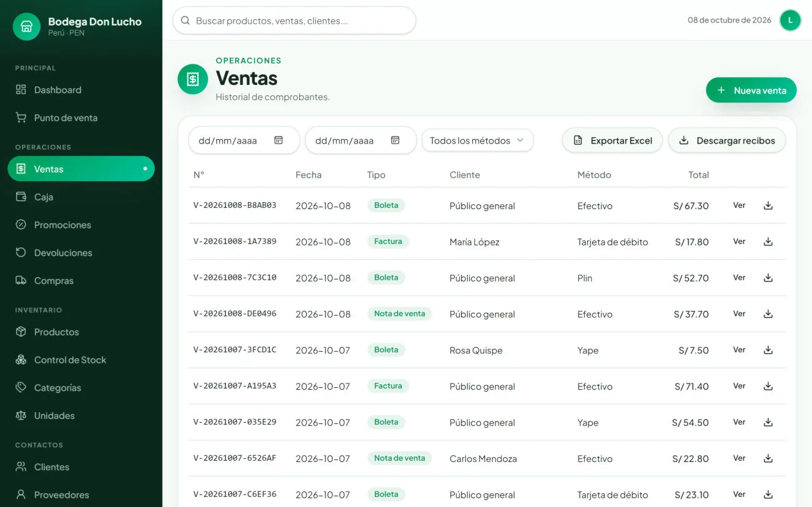Download receipt for sale V-20261008-1A7389

768,242
